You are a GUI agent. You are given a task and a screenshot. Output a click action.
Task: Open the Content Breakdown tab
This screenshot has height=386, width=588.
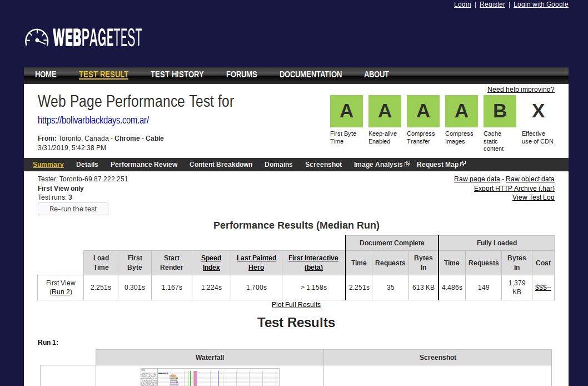221,164
